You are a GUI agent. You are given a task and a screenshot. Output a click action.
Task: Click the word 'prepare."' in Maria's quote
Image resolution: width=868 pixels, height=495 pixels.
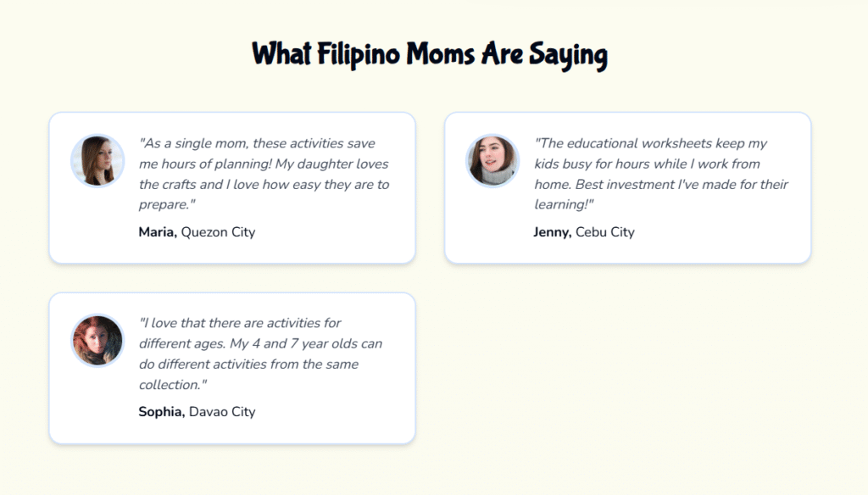tap(167, 205)
